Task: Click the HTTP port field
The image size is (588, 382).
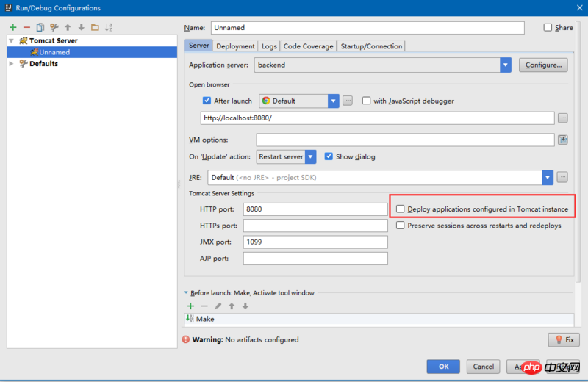Action: [315, 209]
